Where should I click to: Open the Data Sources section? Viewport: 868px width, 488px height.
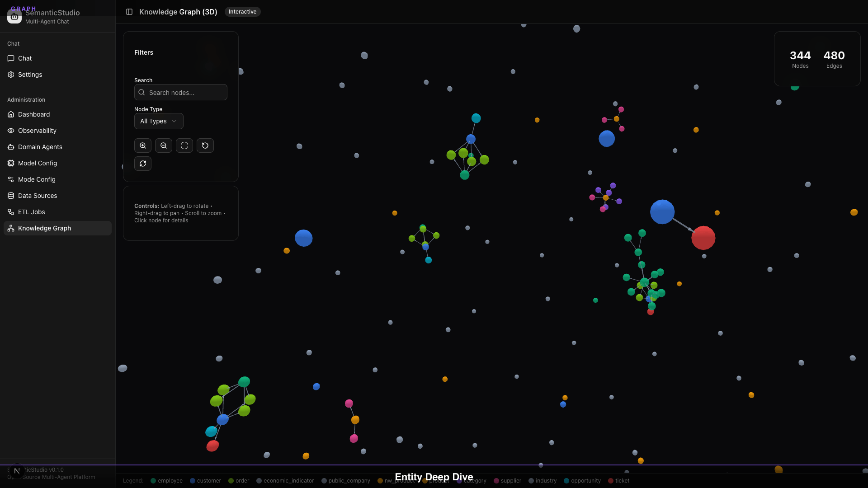pyautogui.click(x=37, y=196)
